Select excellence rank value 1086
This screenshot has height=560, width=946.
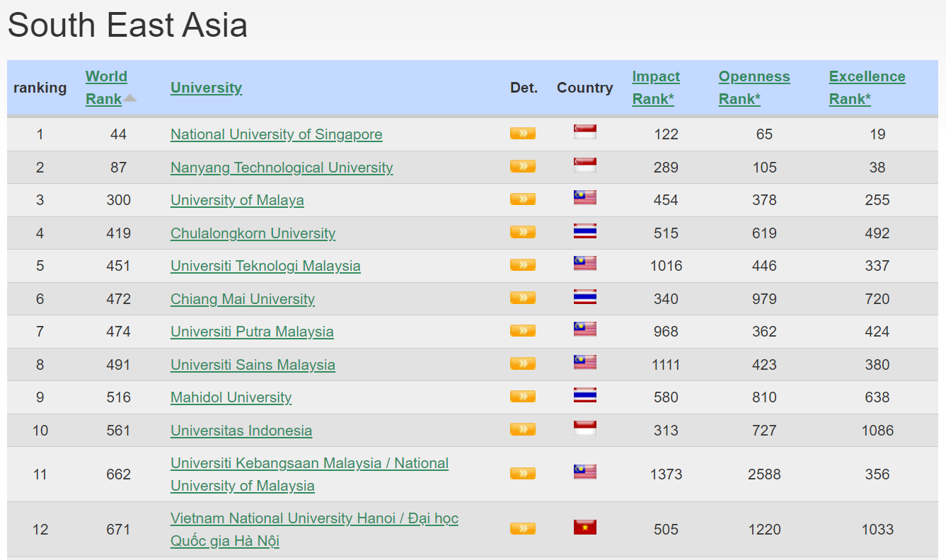click(x=877, y=431)
